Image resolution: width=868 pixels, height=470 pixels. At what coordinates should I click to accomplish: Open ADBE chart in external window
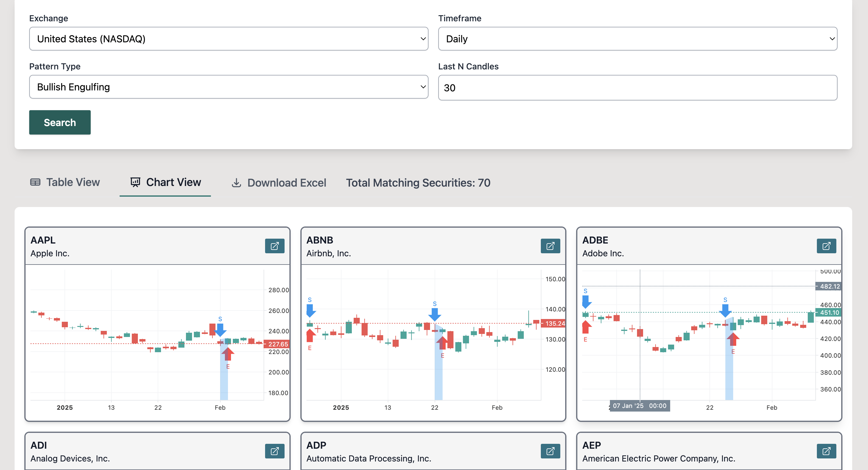point(826,246)
